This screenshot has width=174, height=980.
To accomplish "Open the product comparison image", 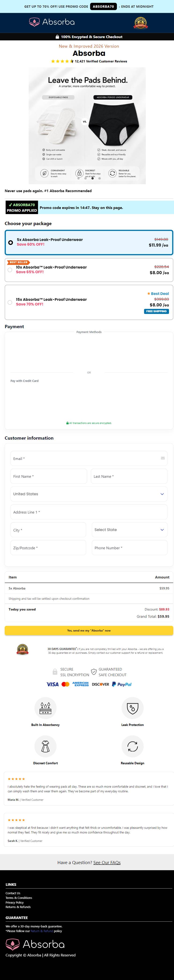I will click(87, 126).
